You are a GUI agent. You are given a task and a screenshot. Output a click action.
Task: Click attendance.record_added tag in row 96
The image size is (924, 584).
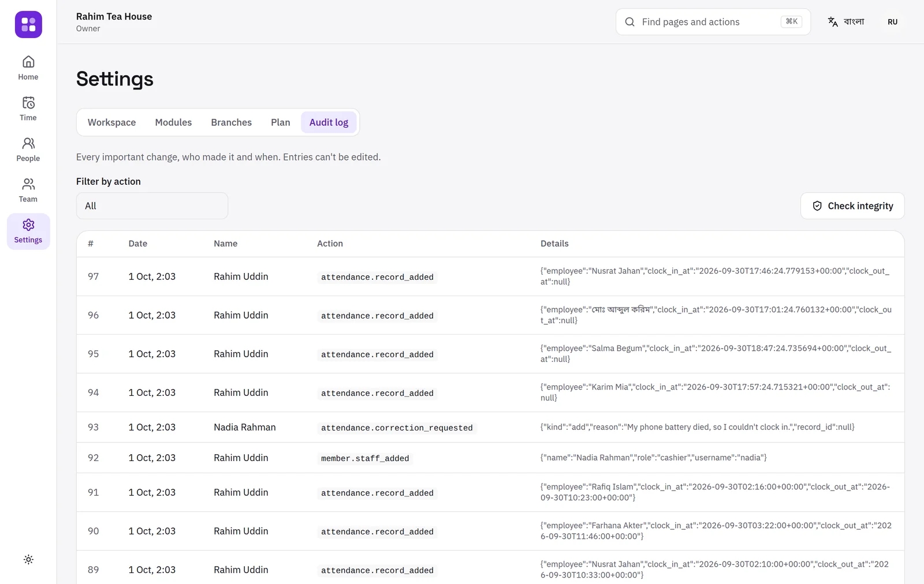coord(377,316)
